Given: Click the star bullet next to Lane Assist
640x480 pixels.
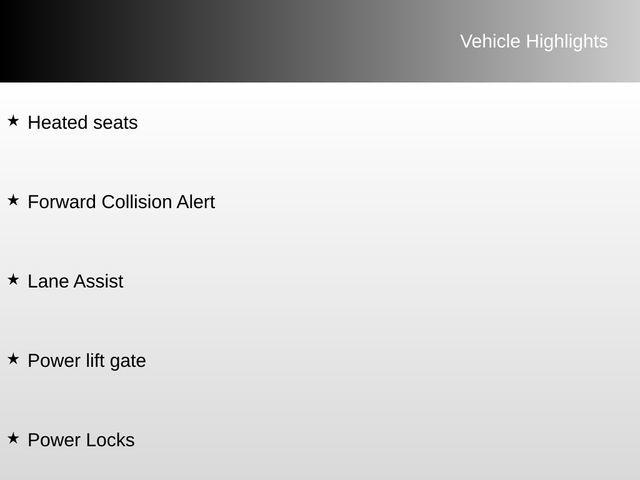Looking at the screenshot, I should click(x=13, y=279).
